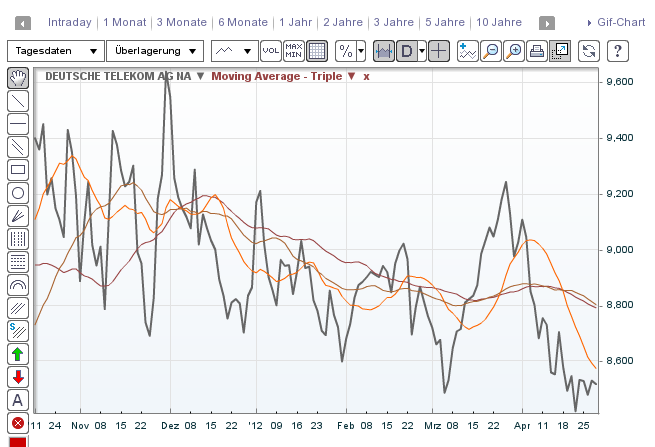Image resolution: width=655 pixels, height=447 pixels.
Task: Click the right period scroll arrow
Action: (x=547, y=23)
